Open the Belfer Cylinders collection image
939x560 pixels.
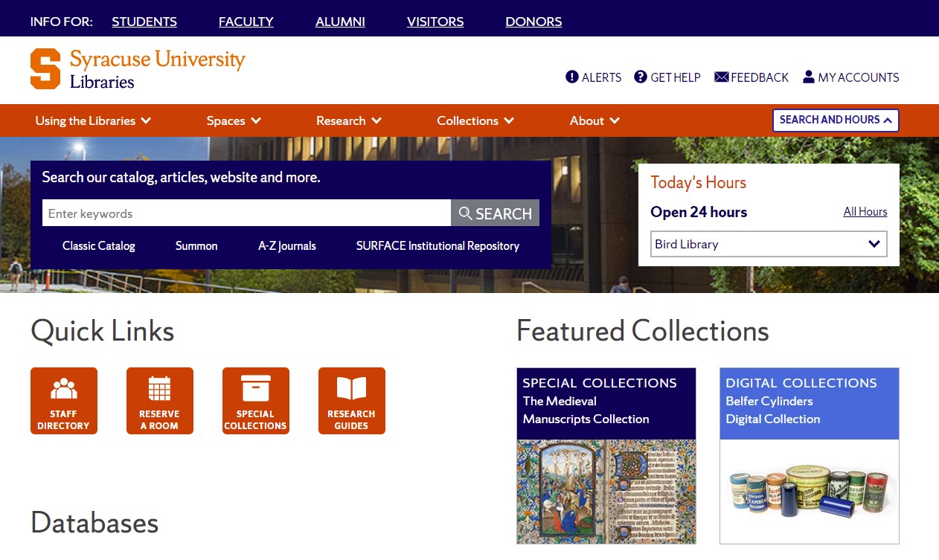(810, 492)
